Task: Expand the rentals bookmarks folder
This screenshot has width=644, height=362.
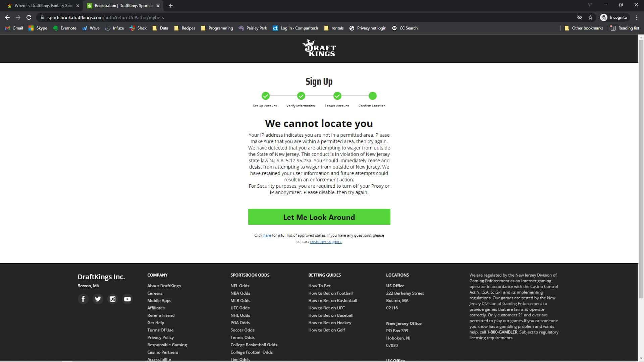Action: [x=334, y=28]
